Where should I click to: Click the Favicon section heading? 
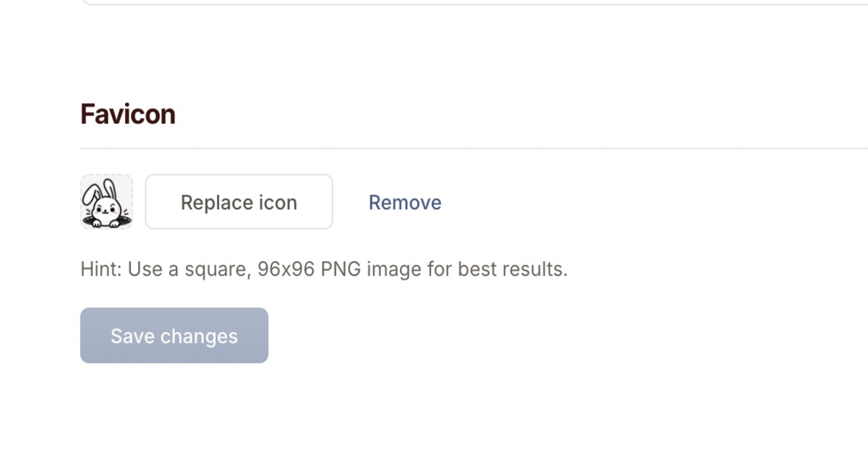coord(128,114)
